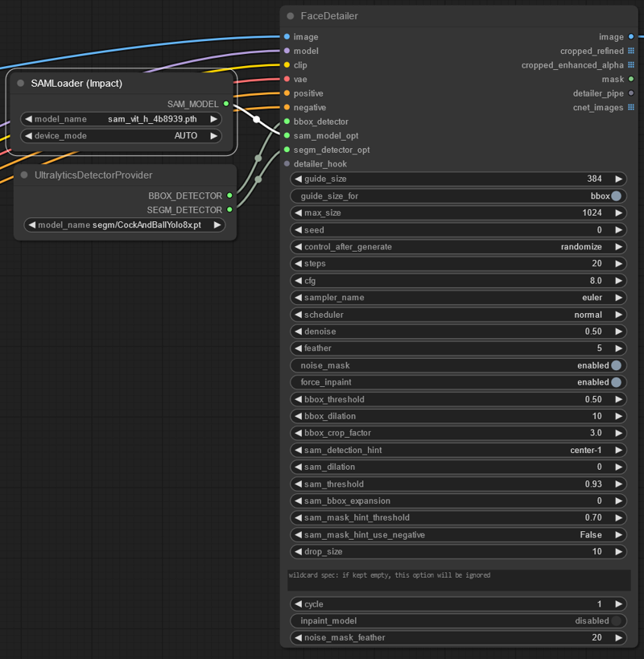Click the wildcard spec text field
The width and height of the screenshot is (644, 659).
click(459, 580)
